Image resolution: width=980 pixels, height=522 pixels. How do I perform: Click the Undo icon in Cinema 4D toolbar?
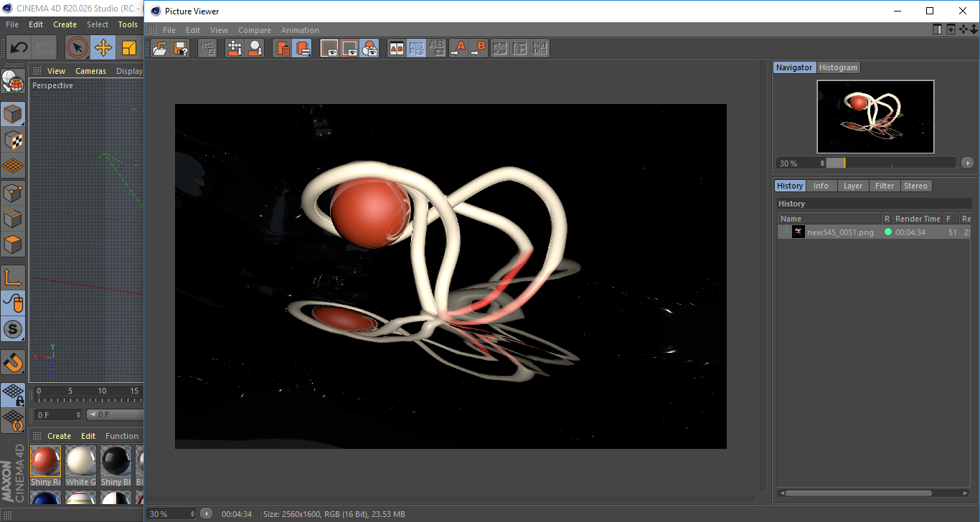(19, 48)
